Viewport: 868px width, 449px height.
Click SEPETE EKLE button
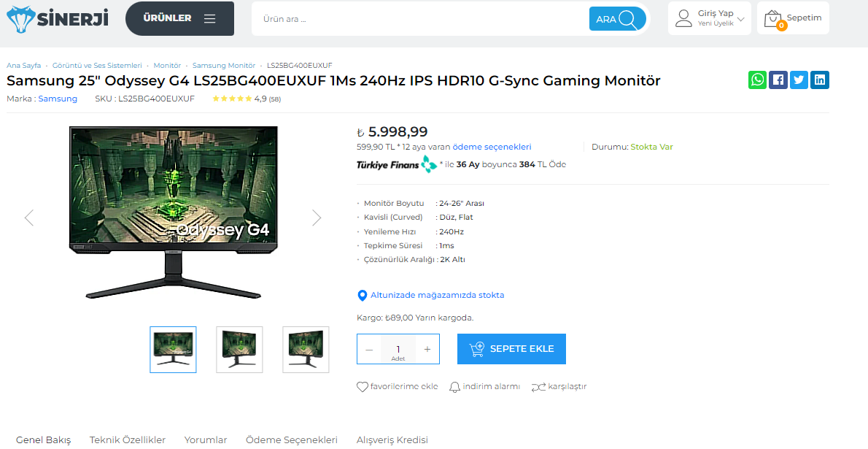[x=511, y=349]
